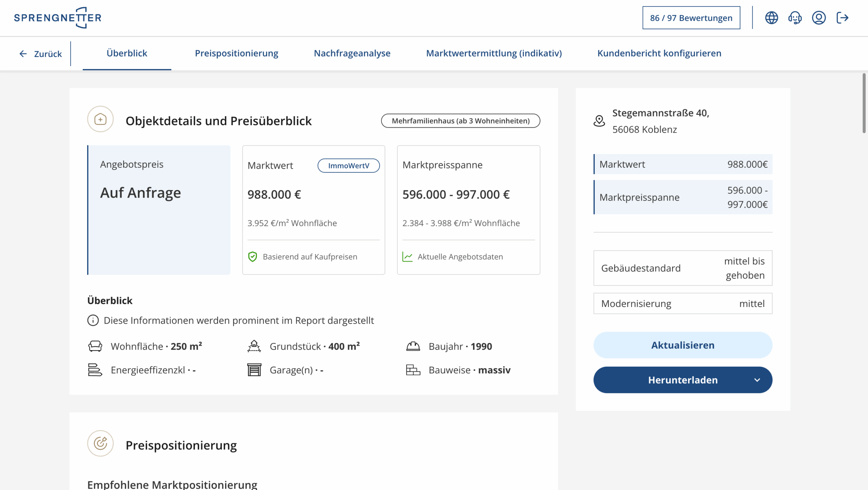Click the 3.952 €/m² Wohnfläche text
This screenshot has height=490, width=868.
click(x=292, y=223)
